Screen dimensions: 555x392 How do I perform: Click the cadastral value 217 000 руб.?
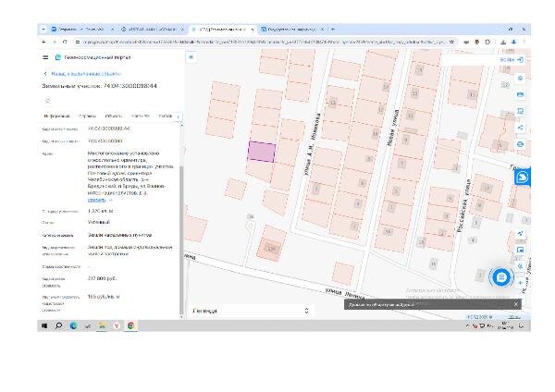click(x=102, y=278)
